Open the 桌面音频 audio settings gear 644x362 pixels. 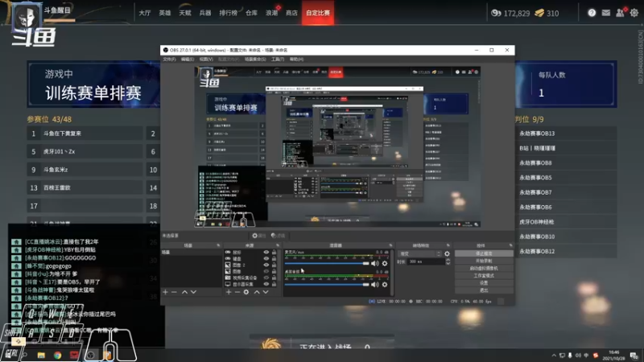click(x=385, y=284)
